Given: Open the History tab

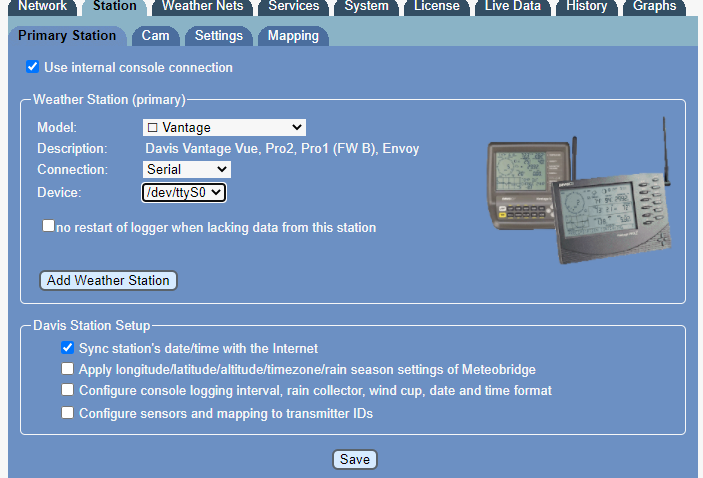Looking at the screenshot, I should [586, 6].
